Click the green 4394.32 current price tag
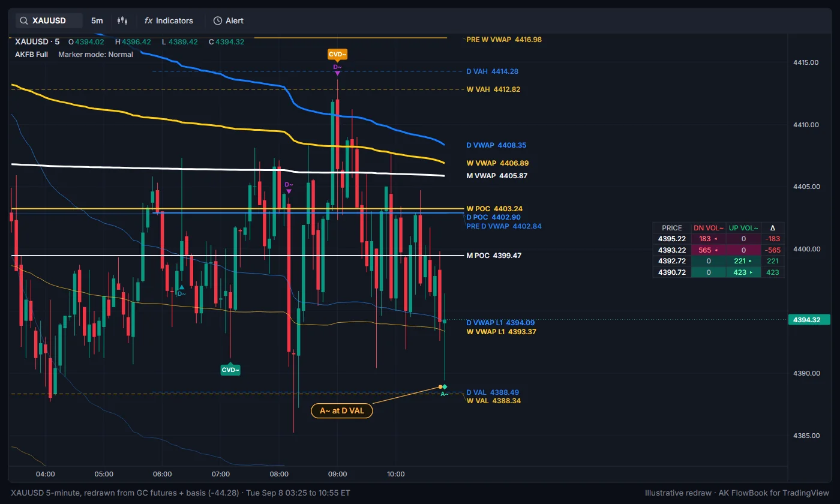This screenshot has height=504, width=840. [809, 320]
